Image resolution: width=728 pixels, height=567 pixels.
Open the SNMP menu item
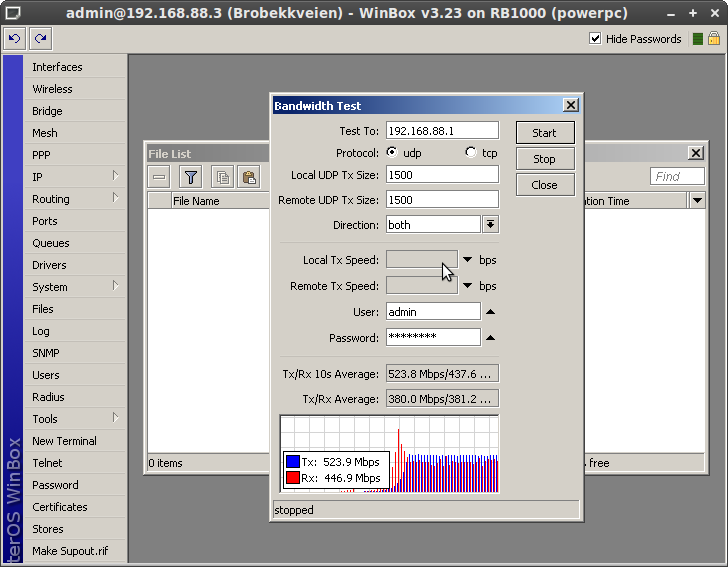click(x=75, y=353)
